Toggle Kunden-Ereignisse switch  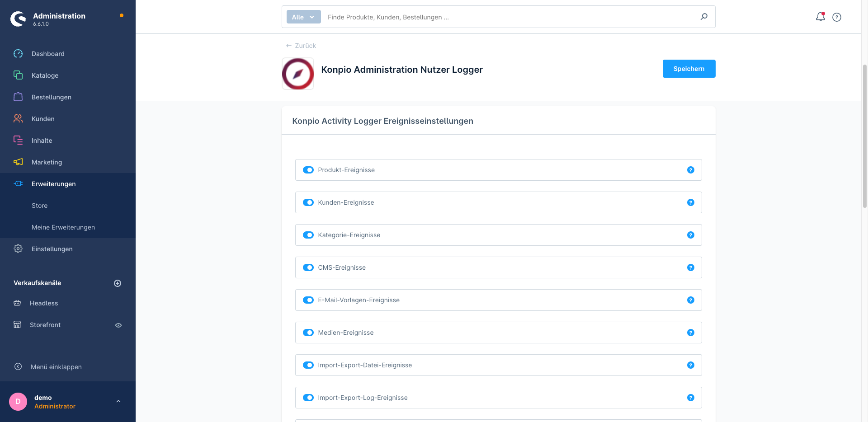pos(308,202)
